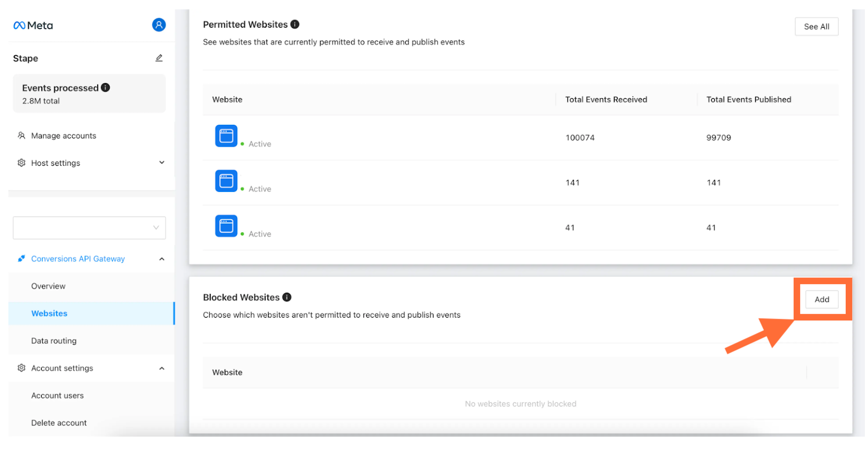Screen dimensions: 868x456
Task: Add a blocked website
Action: tap(822, 299)
